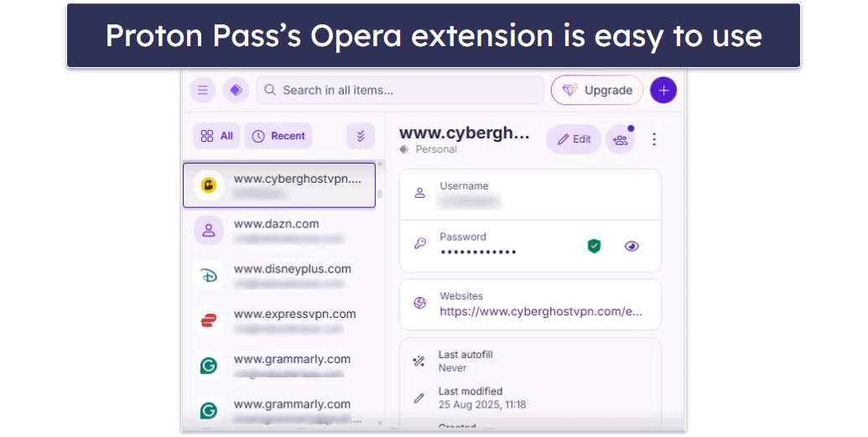Open www.cyberghostvpn login item
This screenshot has height=437, width=868.
tap(279, 185)
